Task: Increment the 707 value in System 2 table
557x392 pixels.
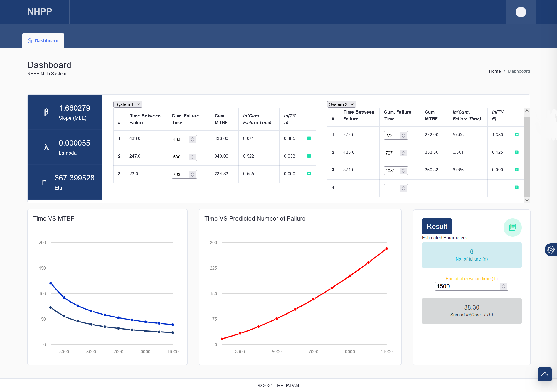Action: 404,151
